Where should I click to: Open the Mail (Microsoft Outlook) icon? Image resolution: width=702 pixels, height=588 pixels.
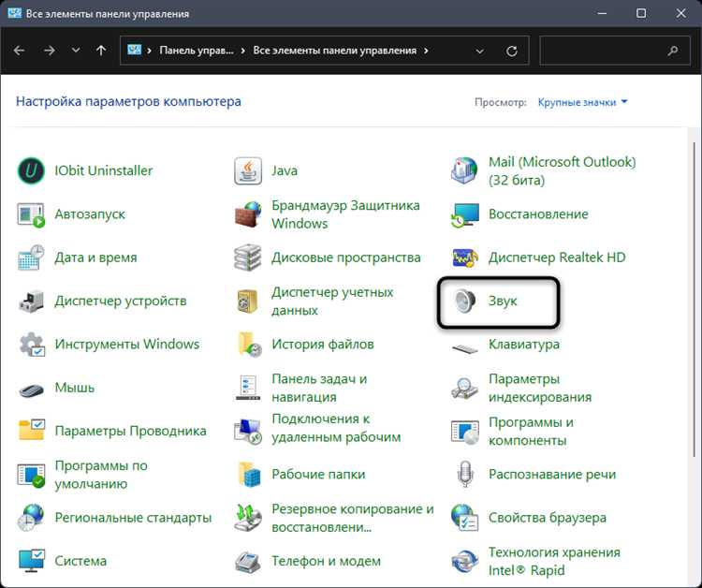pyautogui.click(x=464, y=170)
